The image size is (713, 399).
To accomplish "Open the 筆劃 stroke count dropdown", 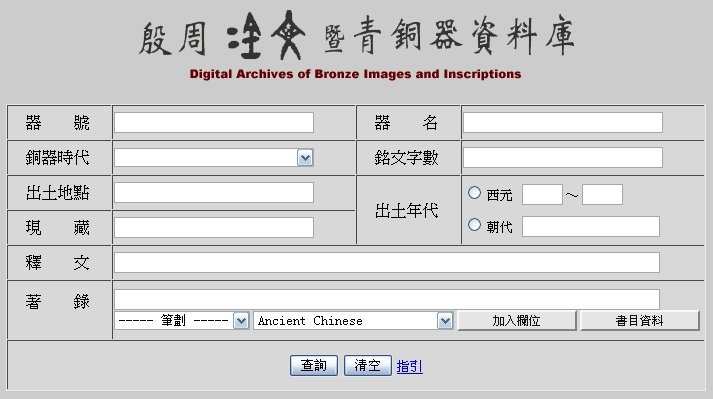I will click(x=181, y=321).
